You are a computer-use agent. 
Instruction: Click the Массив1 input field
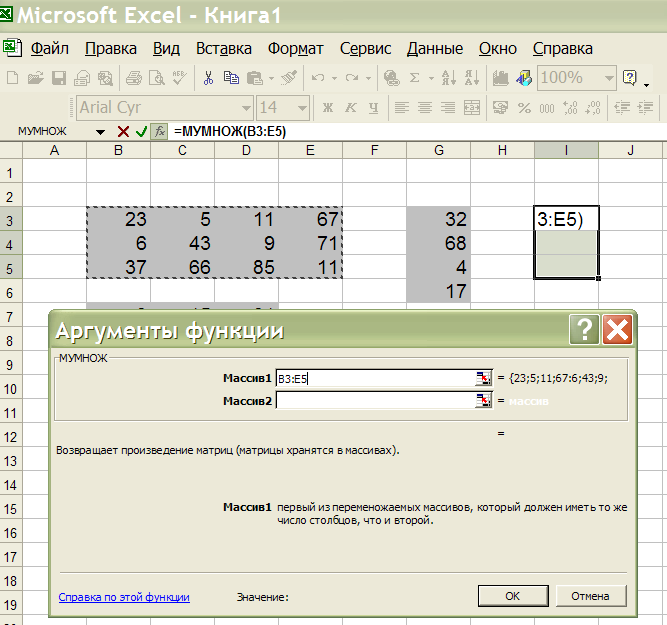click(376, 378)
